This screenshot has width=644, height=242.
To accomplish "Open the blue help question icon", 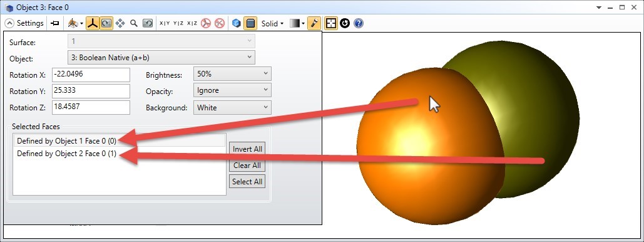I will point(359,23).
